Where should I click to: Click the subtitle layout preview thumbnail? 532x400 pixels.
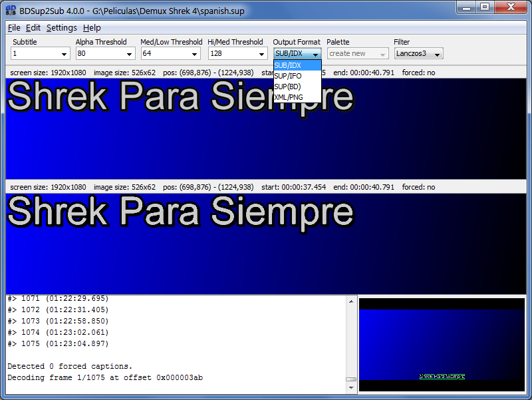(442, 345)
